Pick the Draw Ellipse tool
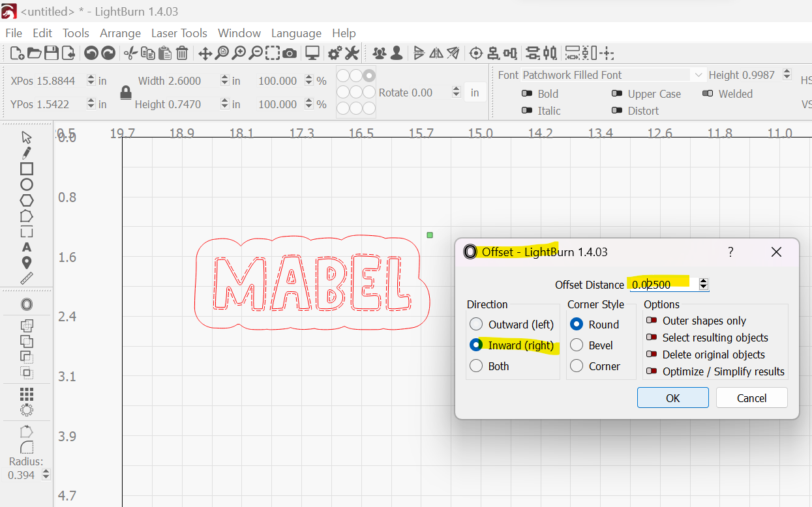This screenshot has width=812, height=507. coord(27,184)
